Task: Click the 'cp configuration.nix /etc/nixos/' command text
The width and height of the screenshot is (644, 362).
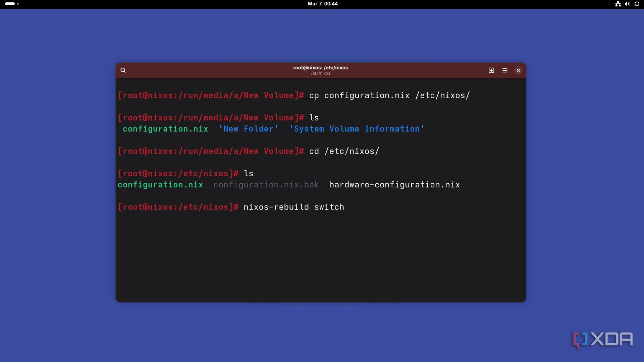Action: pyautogui.click(x=389, y=96)
